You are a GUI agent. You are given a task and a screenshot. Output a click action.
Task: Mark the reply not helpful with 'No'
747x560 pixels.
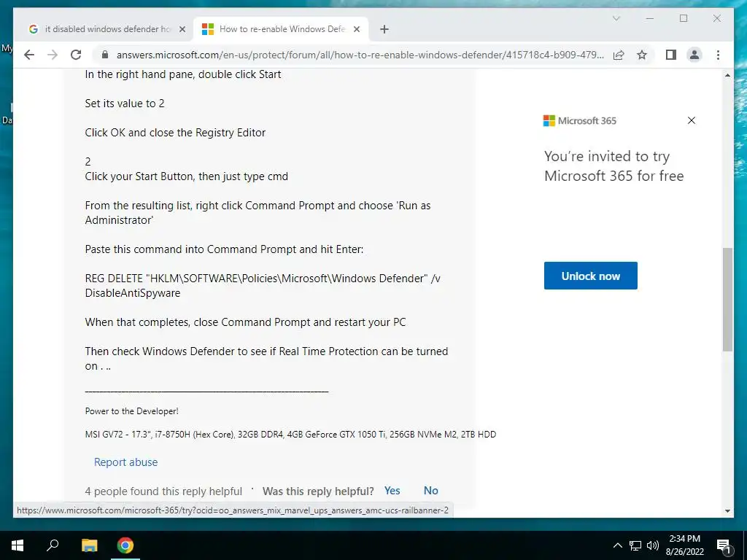coord(430,491)
